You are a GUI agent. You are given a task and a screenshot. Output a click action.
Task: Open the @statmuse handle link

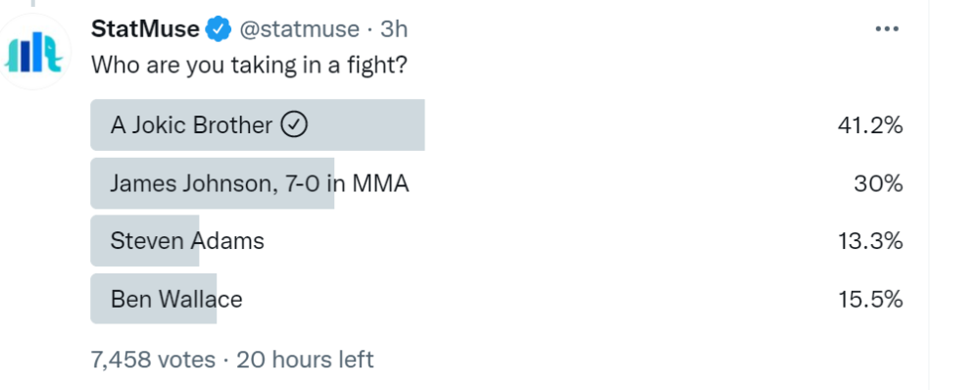coord(300,28)
